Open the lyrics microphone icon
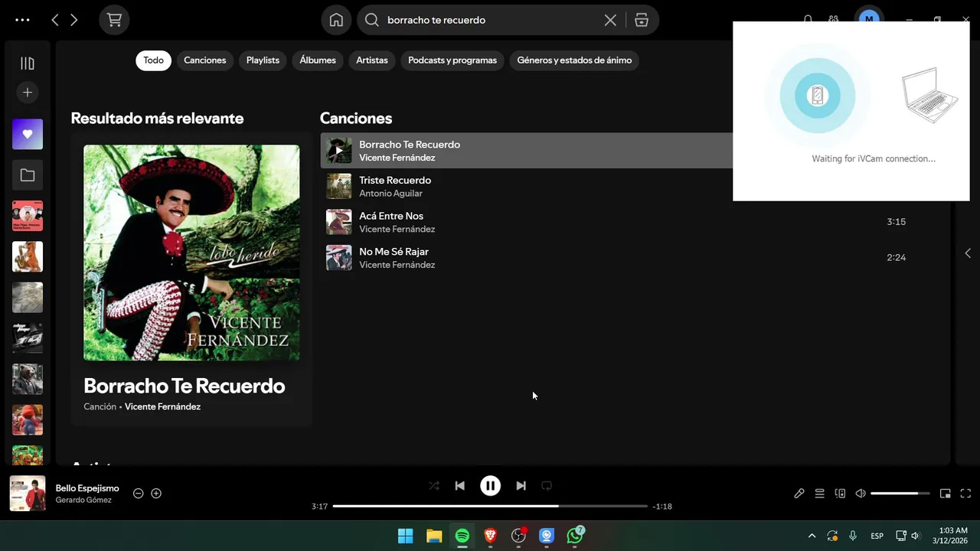980x551 pixels. point(799,494)
